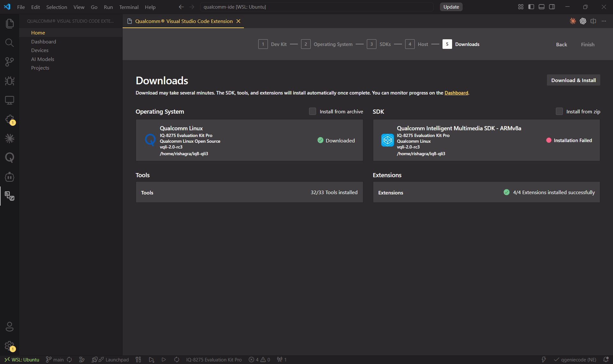The image size is (613, 364).
Task: Open the Accounts icon in activity bar
Action: 10,327
